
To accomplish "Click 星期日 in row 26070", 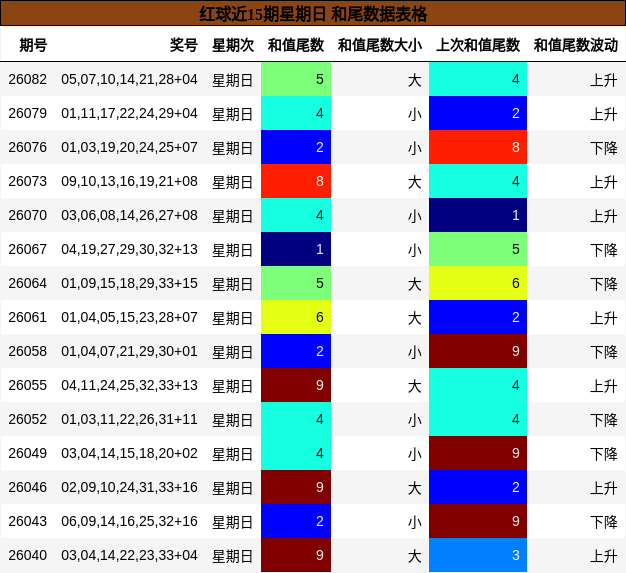I will (x=232, y=216).
